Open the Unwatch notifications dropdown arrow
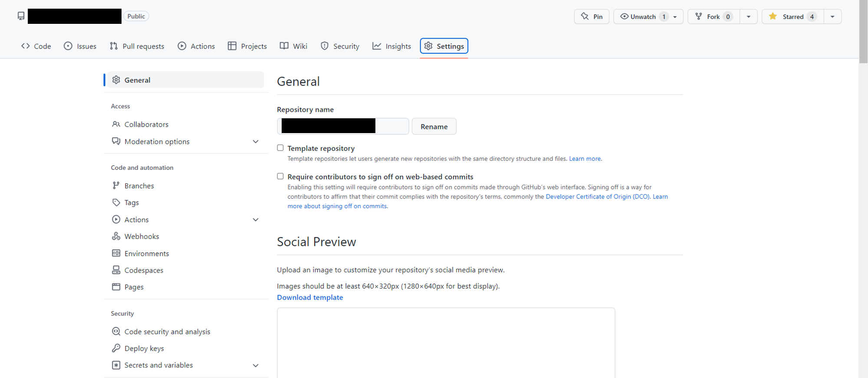The image size is (868, 378). 675,17
